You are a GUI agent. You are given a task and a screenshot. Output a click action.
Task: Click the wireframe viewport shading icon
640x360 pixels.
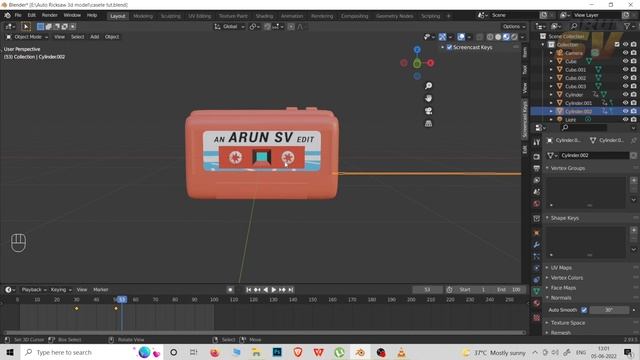[x=490, y=37]
